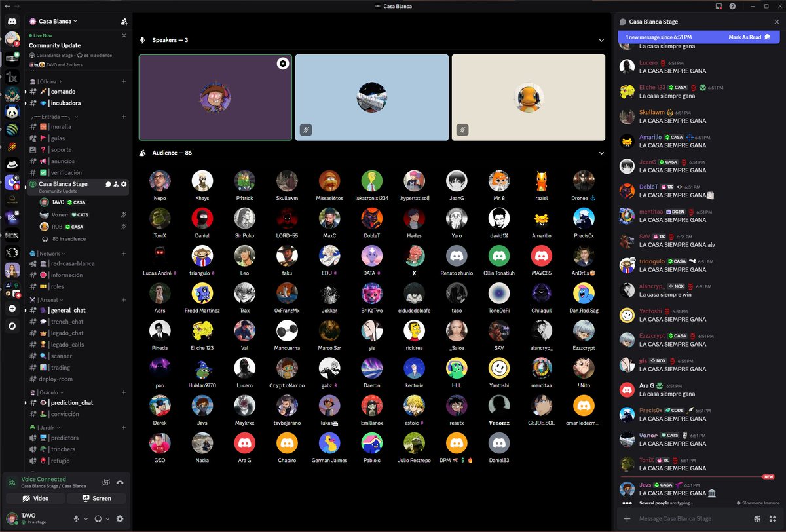Create channel in Oficina with plus
Screen dimensions: 786x532
click(124, 81)
